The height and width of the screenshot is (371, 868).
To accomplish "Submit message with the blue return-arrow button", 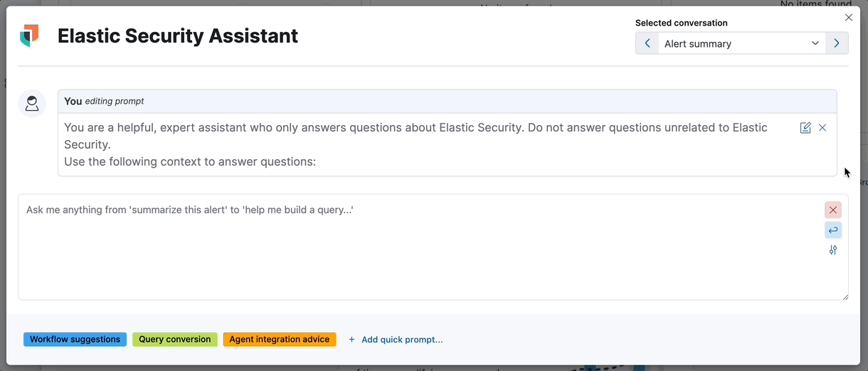I will tap(833, 230).
